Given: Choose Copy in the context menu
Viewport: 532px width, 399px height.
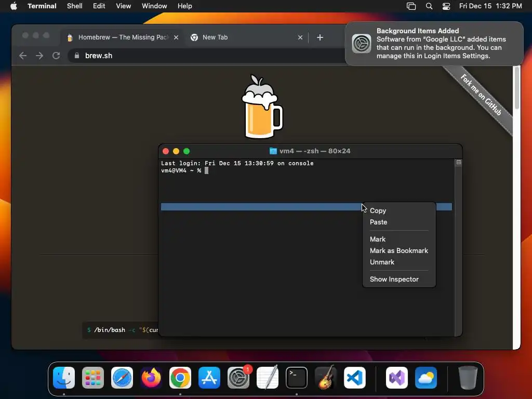Looking at the screenshot, I should [399, 211].
